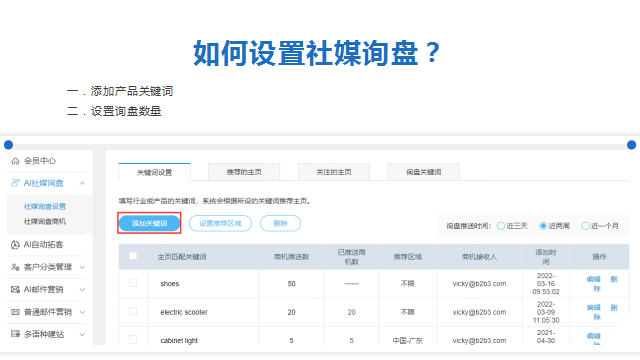Image resolution: width=640 pixels, height=360 pixels.
Task: Select the 近两周 radio option
Action: [543, 226]
